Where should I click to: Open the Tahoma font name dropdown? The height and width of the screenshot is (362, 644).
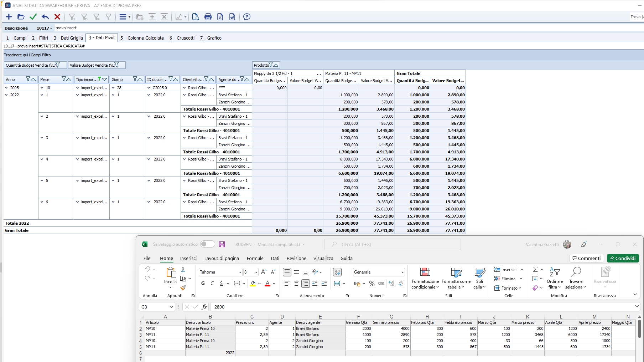coord(240,272)
